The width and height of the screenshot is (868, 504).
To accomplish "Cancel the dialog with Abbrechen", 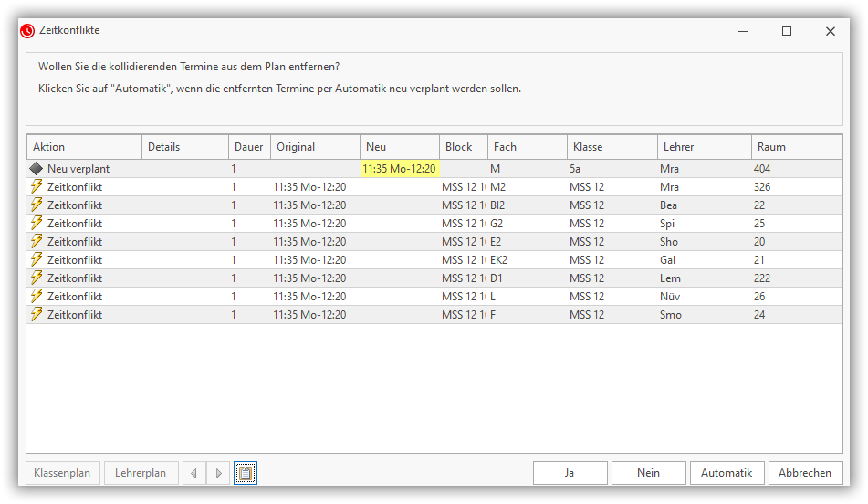I will click(x=805, y=473).
